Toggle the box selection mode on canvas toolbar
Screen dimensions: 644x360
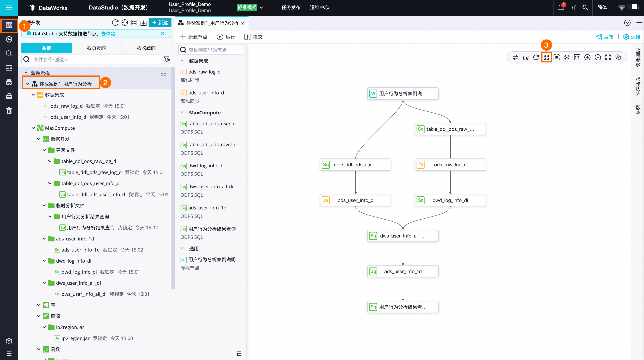coord(526,57)
